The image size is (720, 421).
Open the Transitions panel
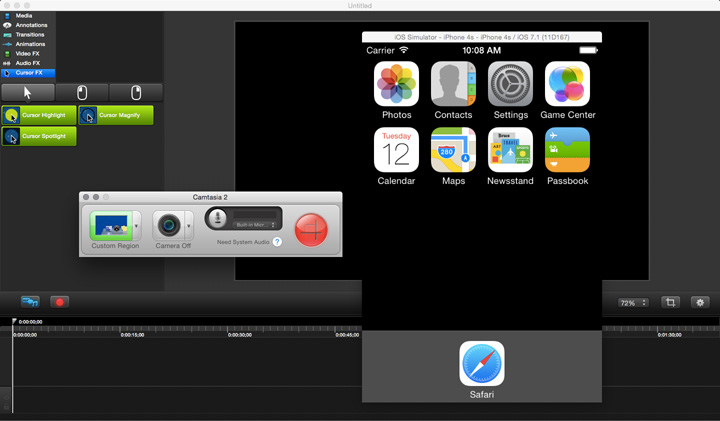tap(28, 35)
